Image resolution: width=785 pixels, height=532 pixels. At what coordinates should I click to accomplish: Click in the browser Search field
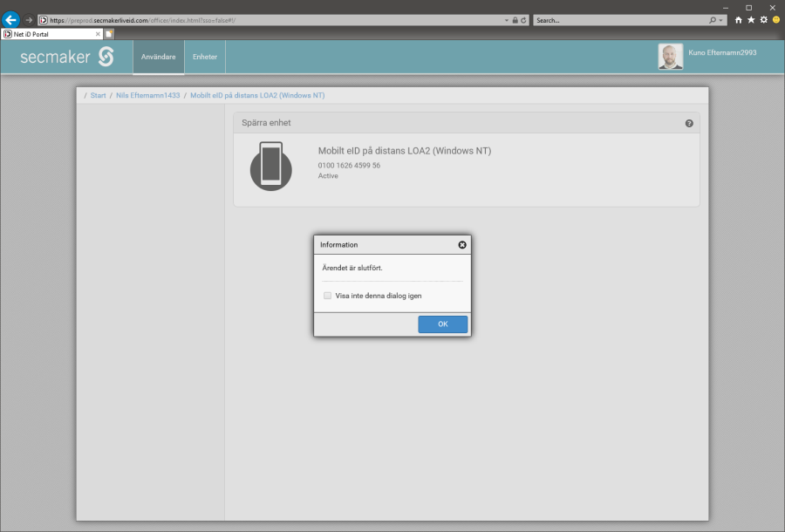click(x=619, y=20)
